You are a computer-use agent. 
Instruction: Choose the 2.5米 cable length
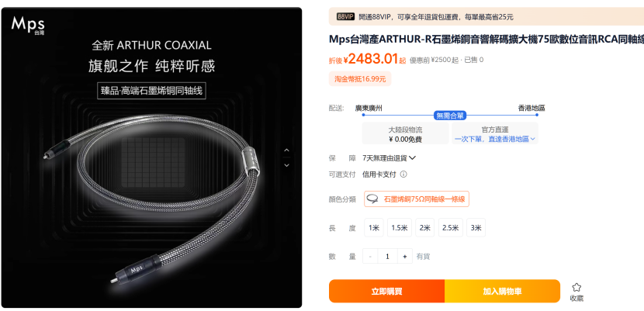(x=451, y=228)
